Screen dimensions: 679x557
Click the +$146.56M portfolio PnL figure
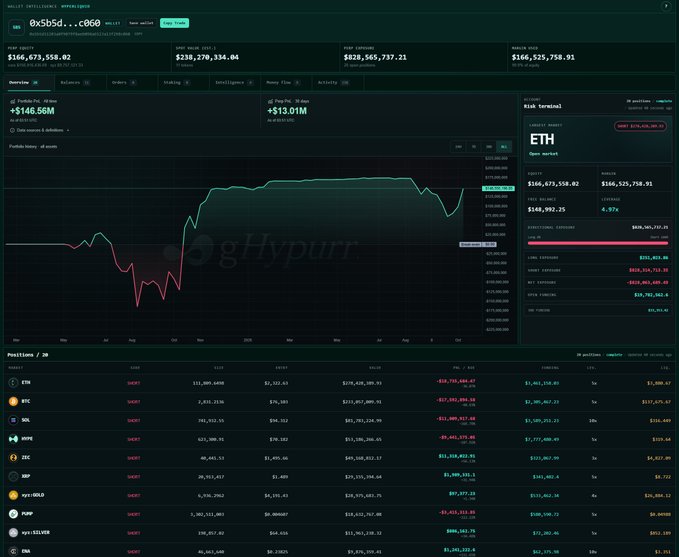click(32, 111)
